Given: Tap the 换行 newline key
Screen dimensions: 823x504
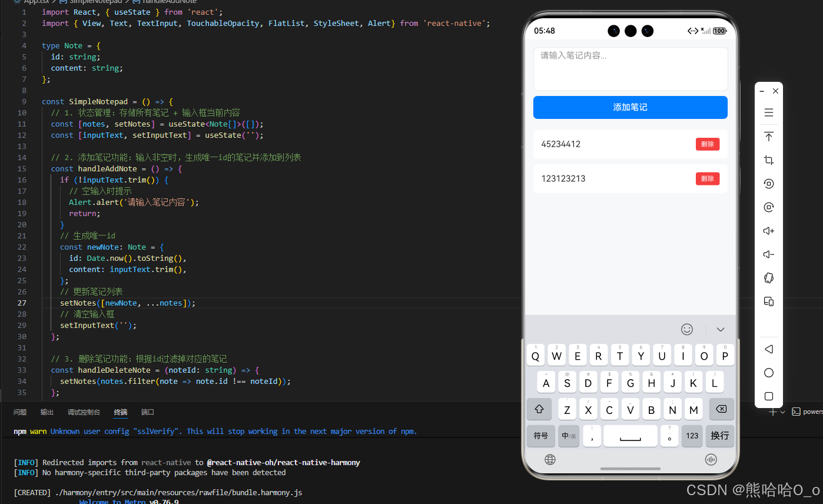Looking at the screenshot, I should click(x=720, y=436).
